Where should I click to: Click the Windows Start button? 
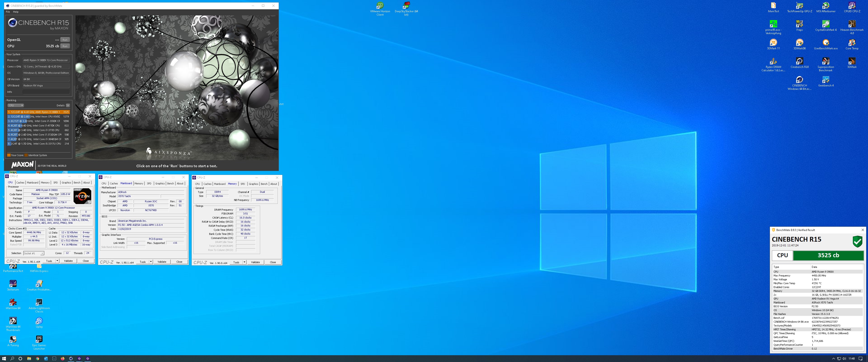[x=4, y=359]
